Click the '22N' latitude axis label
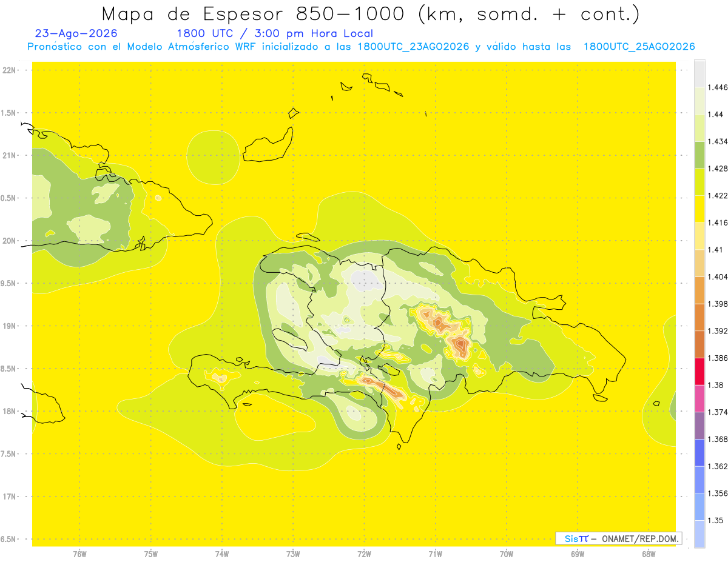The image size is (728, 562). click(x=8, y=70)
